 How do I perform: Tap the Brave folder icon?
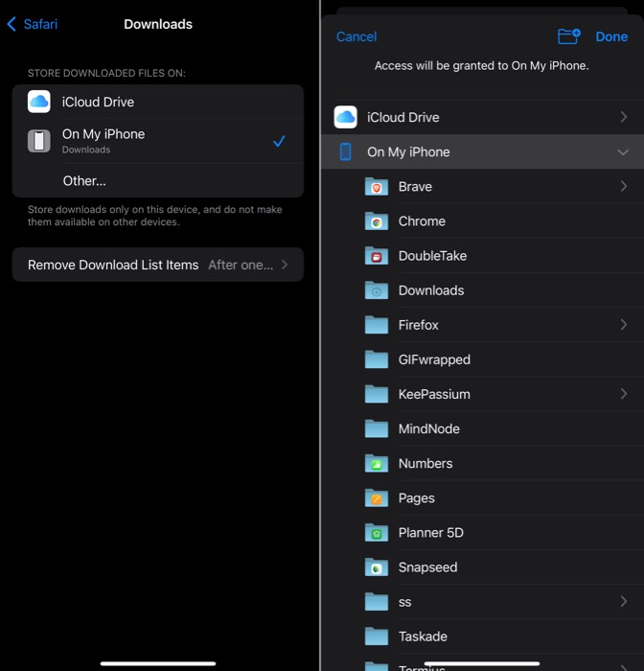pos(377,187)
